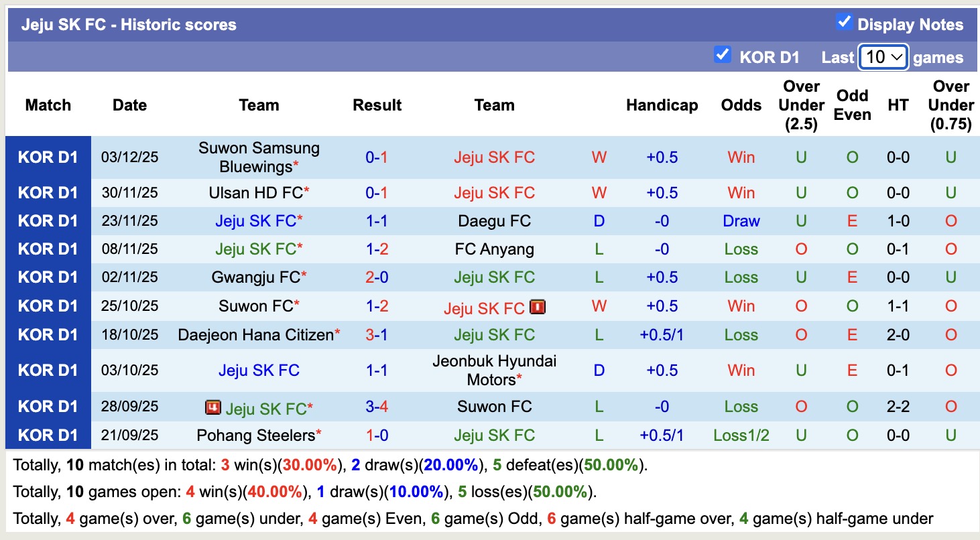Open the Daegu FC team page
Screen dimensions: 980x540
[x=494, y=221]
